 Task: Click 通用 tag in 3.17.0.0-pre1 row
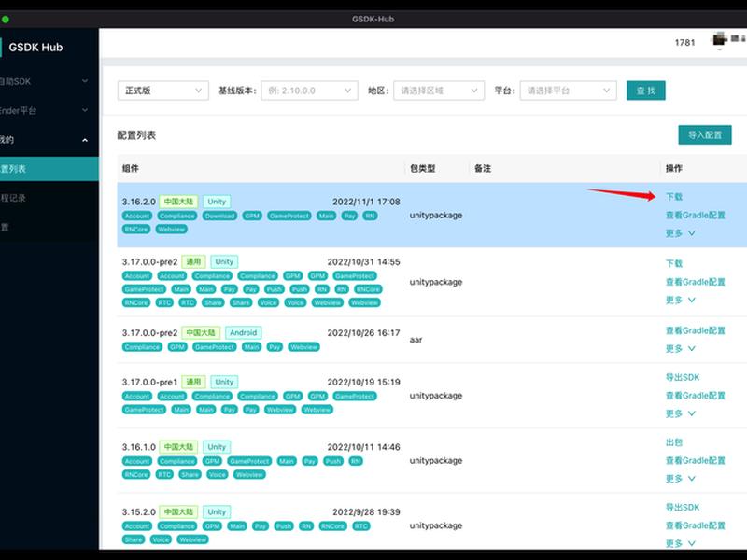pyautogui.click(x=193, y=382)
